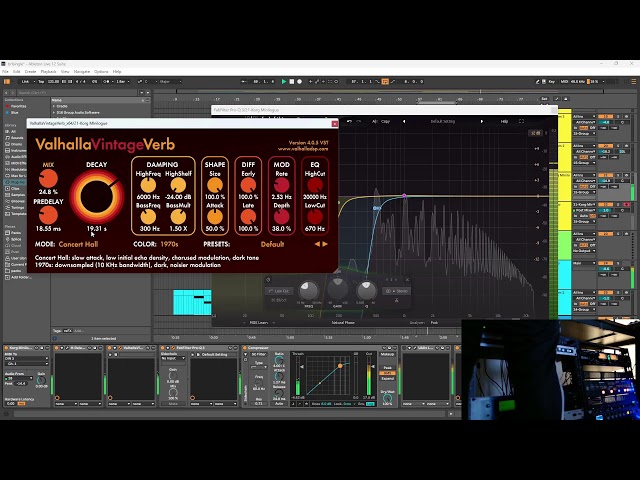Click the EQ LowCut knob

click(315, 217)
